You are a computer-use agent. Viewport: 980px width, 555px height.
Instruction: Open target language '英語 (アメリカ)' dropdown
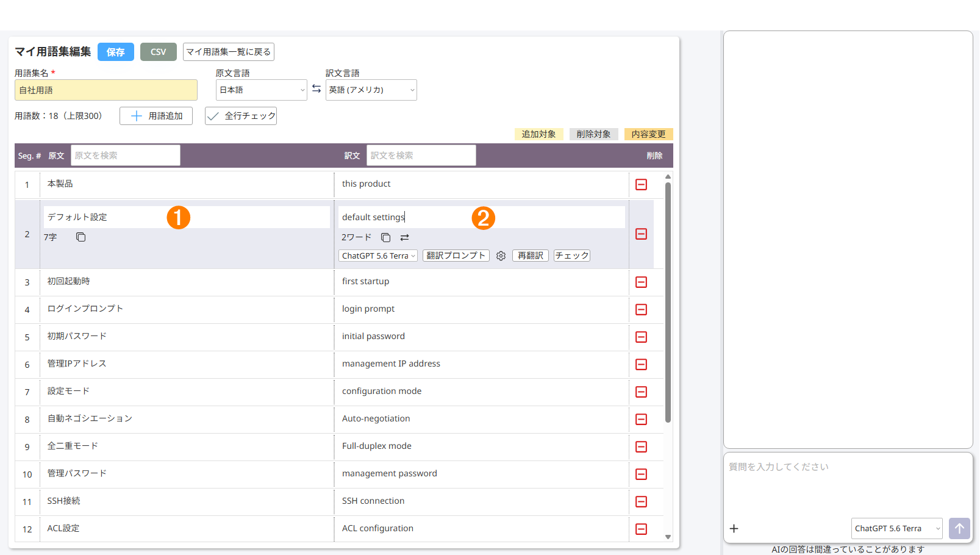(371, 90)
